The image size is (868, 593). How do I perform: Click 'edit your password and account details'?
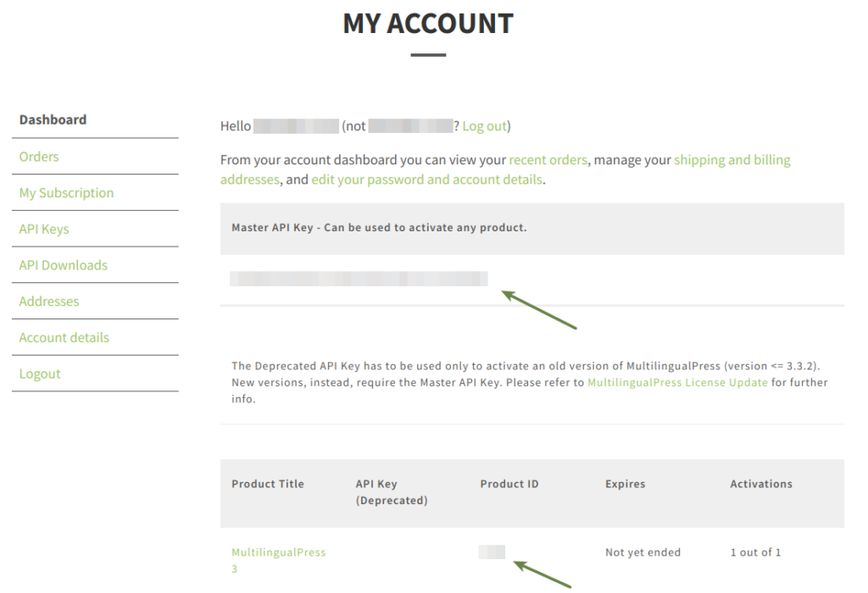[x=426, y=180]
